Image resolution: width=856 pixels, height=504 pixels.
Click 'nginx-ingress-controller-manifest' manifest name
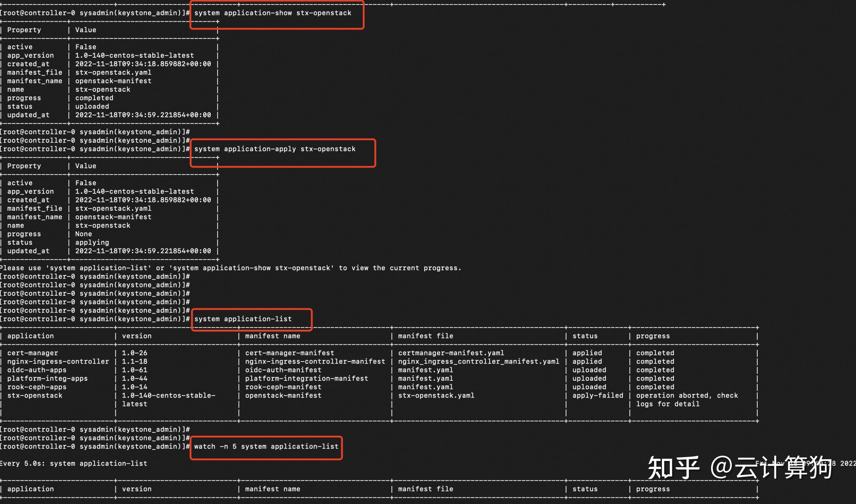pos(315,362)
